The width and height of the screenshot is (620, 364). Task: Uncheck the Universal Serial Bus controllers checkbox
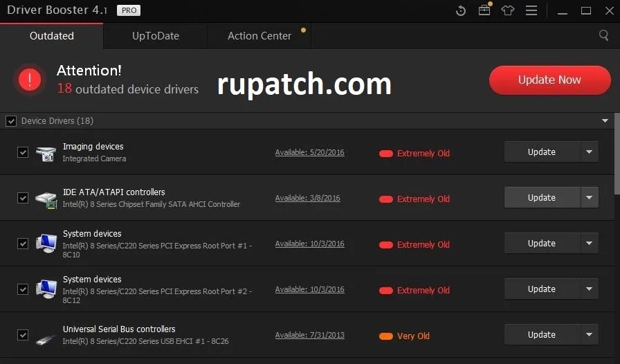(23, 335)
